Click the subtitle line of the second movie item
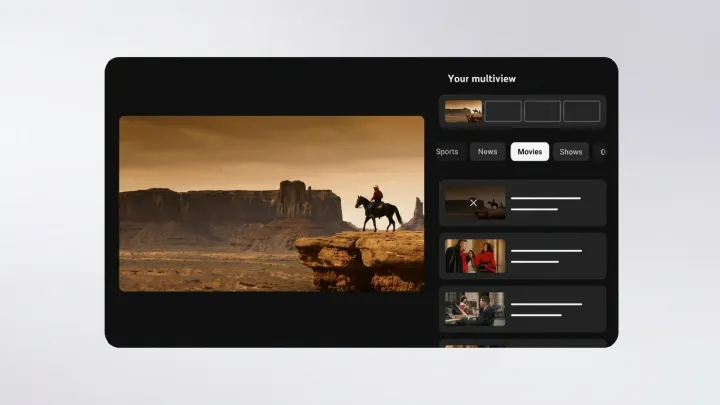The image size is (720, 405). tap(534, 262)
